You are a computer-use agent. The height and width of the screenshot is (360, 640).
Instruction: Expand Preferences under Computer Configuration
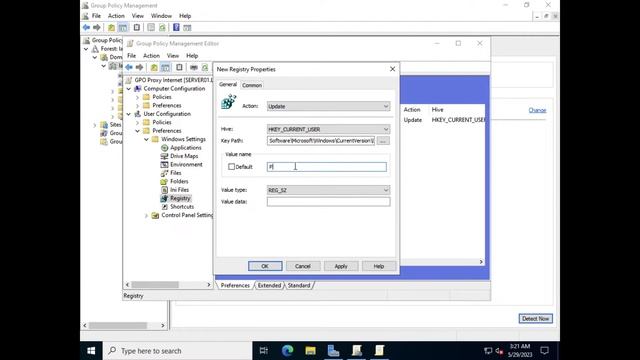click(x=138, y=105)
